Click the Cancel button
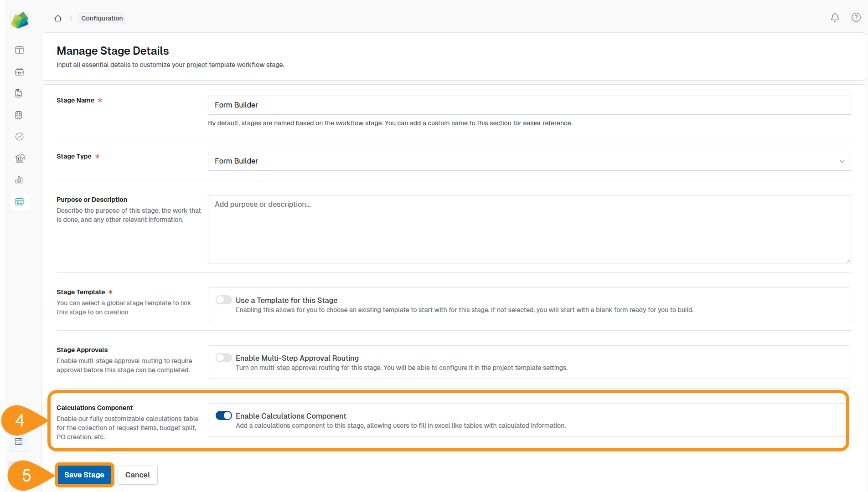The image size is (868, 492). 137,475
